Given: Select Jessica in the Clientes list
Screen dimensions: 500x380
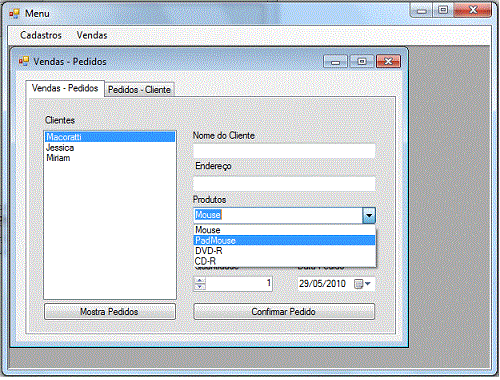Looking at the screenshot, I should pos(110,148).
